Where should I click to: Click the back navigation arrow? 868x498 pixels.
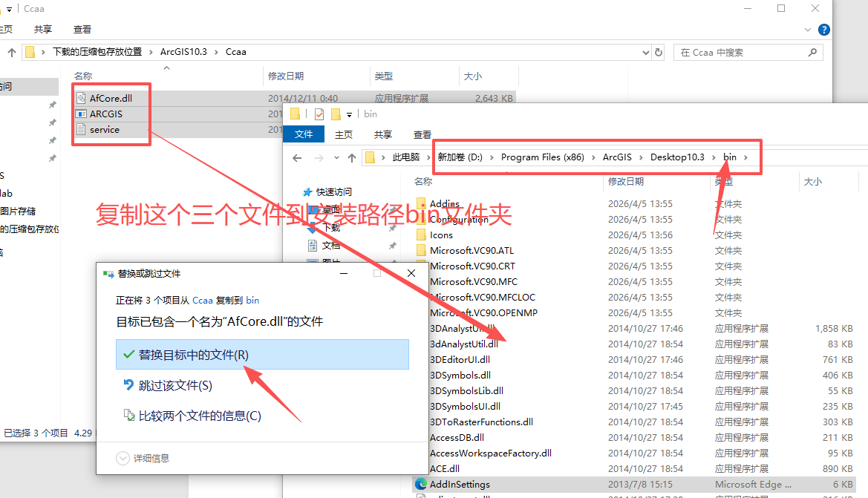coord(297,157)
